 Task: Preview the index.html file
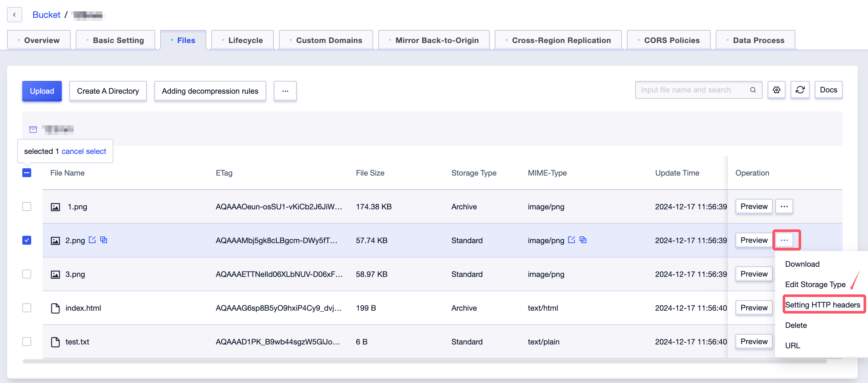click(754, 307)
